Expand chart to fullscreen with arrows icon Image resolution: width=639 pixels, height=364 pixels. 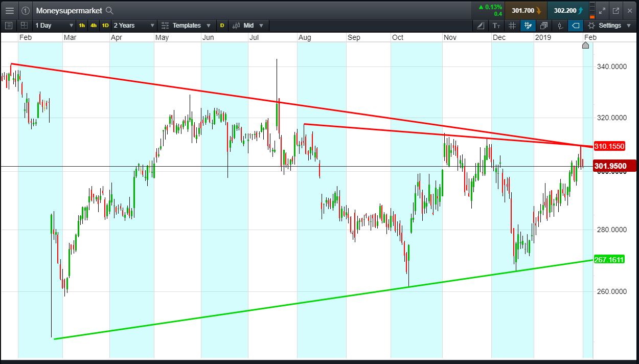[x=602, y=10]
